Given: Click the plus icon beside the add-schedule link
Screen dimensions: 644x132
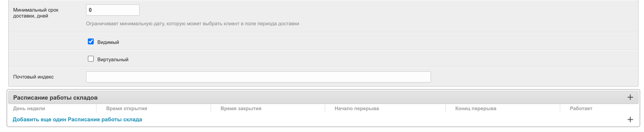Looking at the screenshot, I should 630,119.
